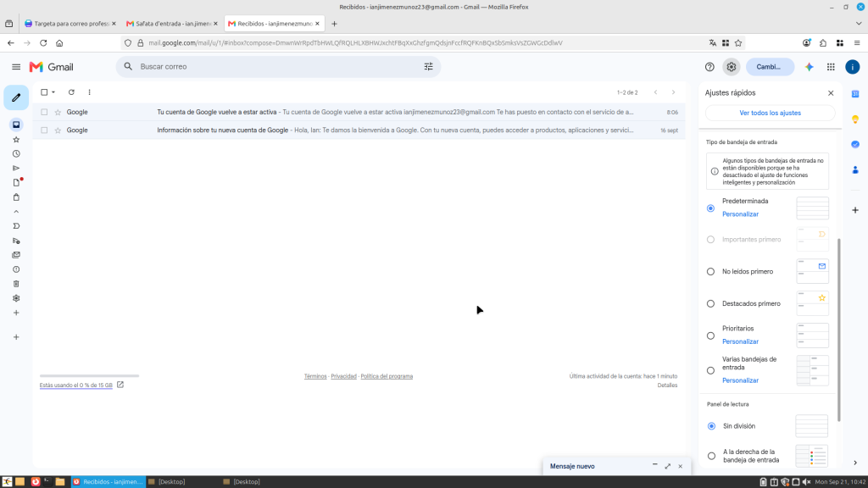Open taskbar file manager folder icon
868x488 pixels.
tap(60, 482)
